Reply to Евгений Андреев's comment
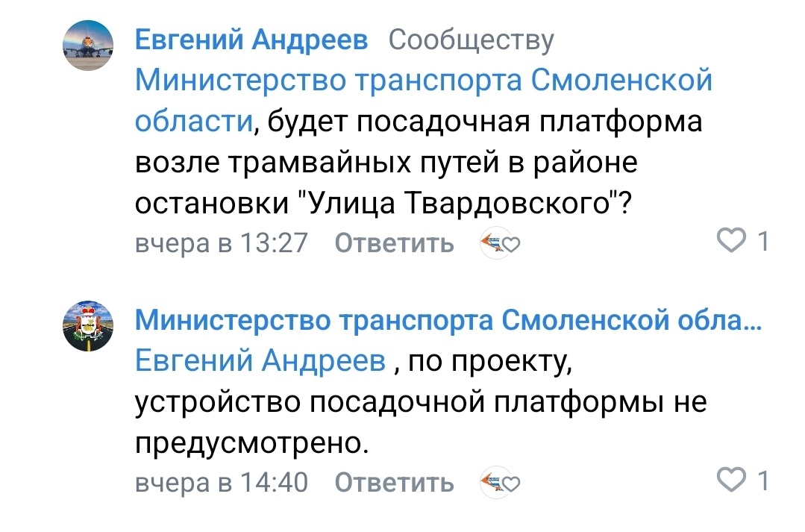This screenshot has height=532, width=805. (x=394, y=243)
